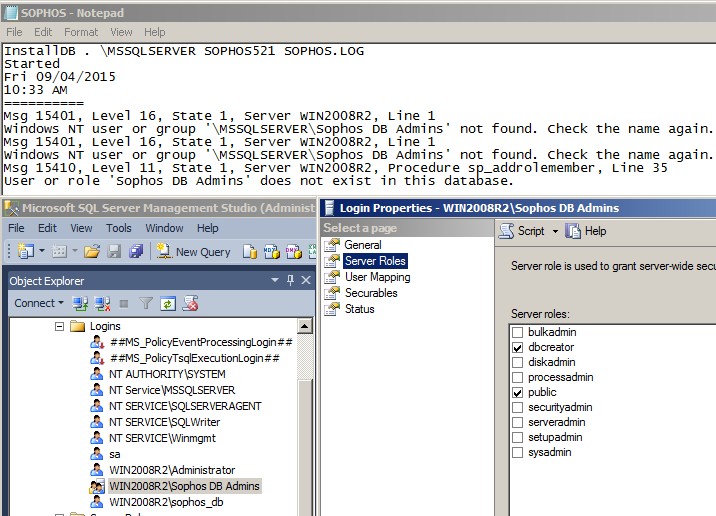The image size is (716, 516).
Task: Check the serveradmin server role
Action: click(x=517, y=422)
